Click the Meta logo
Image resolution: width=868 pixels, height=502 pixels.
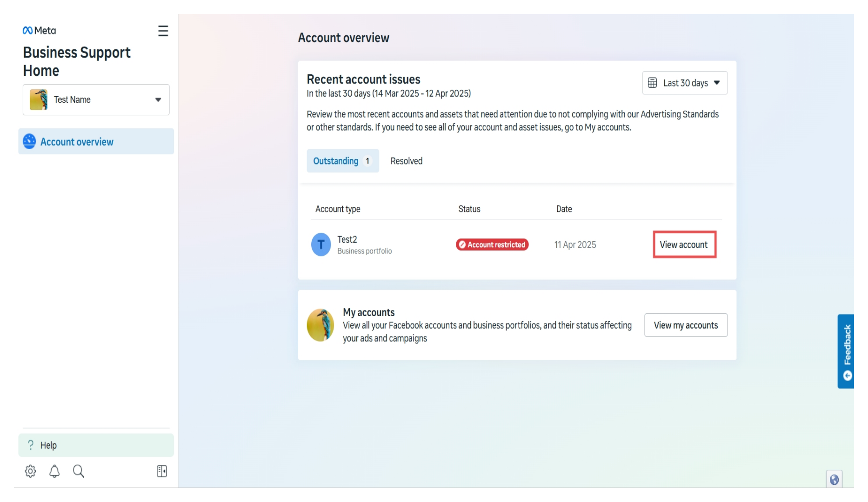(39, 30)
